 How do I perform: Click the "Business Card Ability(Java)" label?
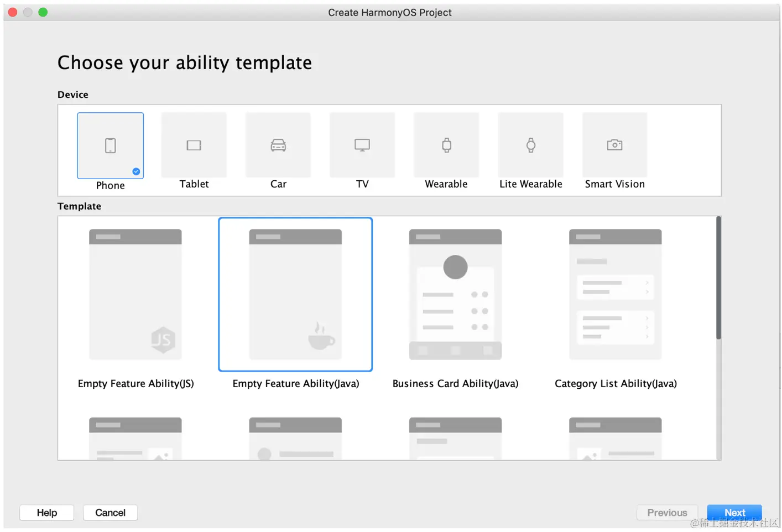coord(456,384)
